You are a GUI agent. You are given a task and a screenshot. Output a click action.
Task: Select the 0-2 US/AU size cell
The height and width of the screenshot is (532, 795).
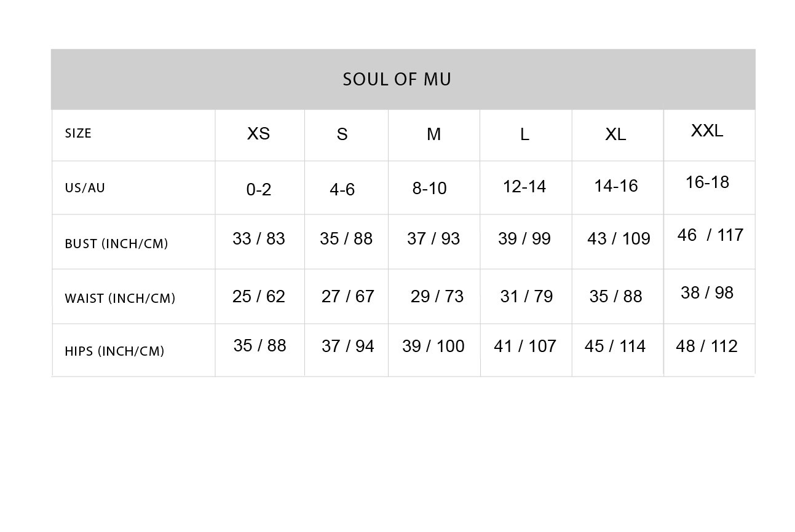tap(259, 189)
